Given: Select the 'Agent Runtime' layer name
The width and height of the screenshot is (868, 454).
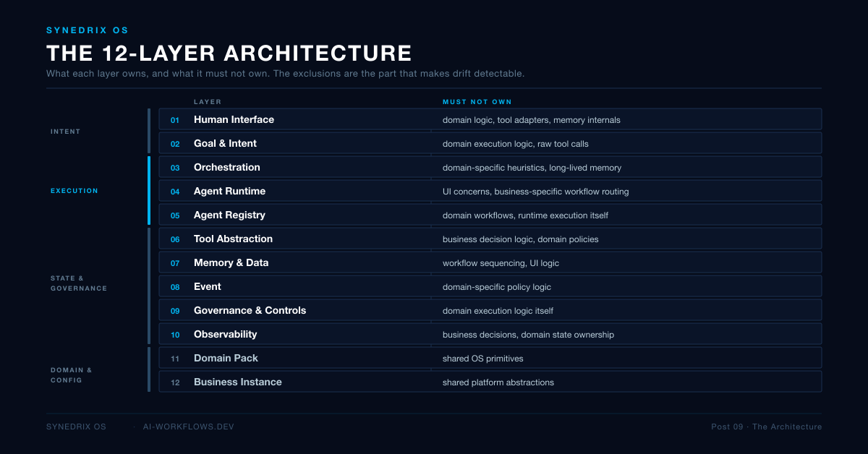Looking at the screenshot, I should click(229, 191).
